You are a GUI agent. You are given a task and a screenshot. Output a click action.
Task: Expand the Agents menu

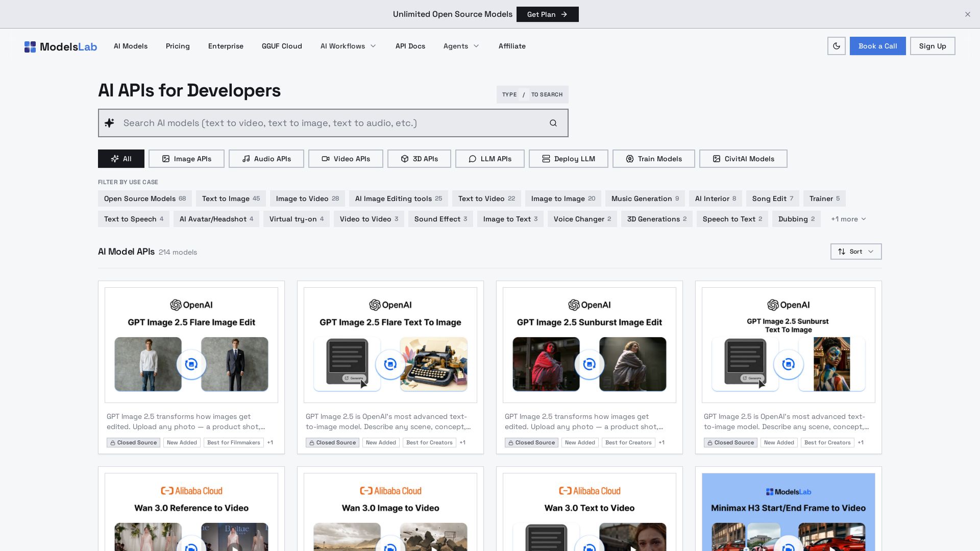461,46
